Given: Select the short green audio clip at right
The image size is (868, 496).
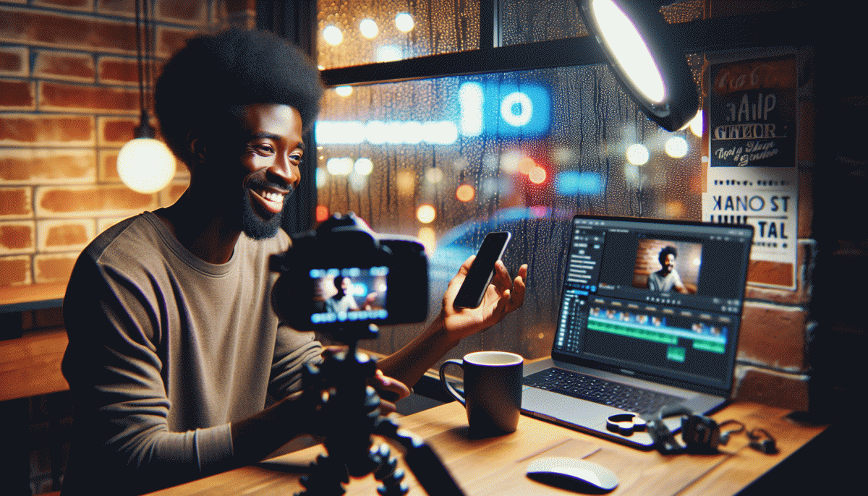Looking at the screenshot, I should (x=709, y=346).
